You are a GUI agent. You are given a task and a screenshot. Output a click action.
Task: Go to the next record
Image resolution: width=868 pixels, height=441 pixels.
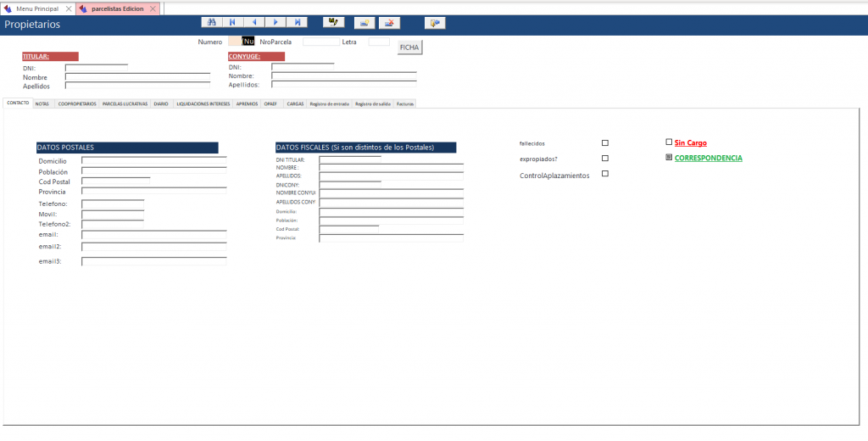coord(275,23)
